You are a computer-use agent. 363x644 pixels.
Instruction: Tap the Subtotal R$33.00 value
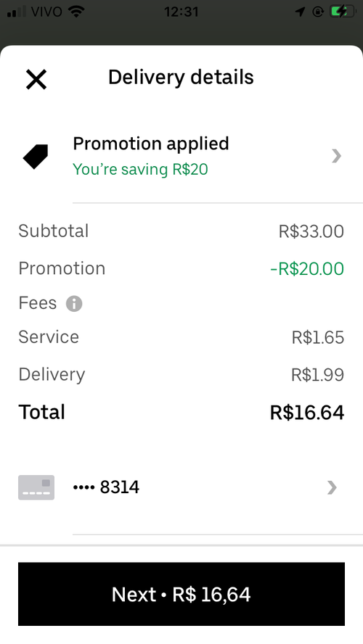pyautogui.click(x=311, y=231)
